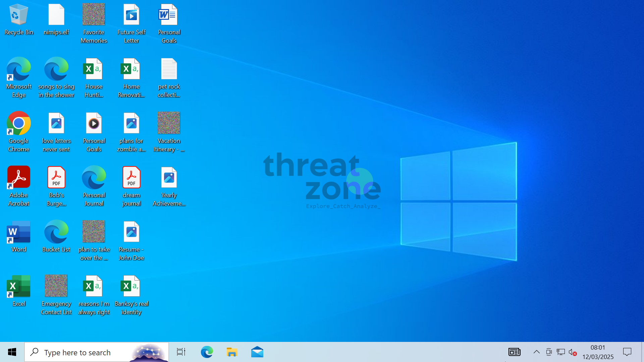Select the Personal Journal Edge file
This screenshot has height=362, width=644.
tap(94, 187)
